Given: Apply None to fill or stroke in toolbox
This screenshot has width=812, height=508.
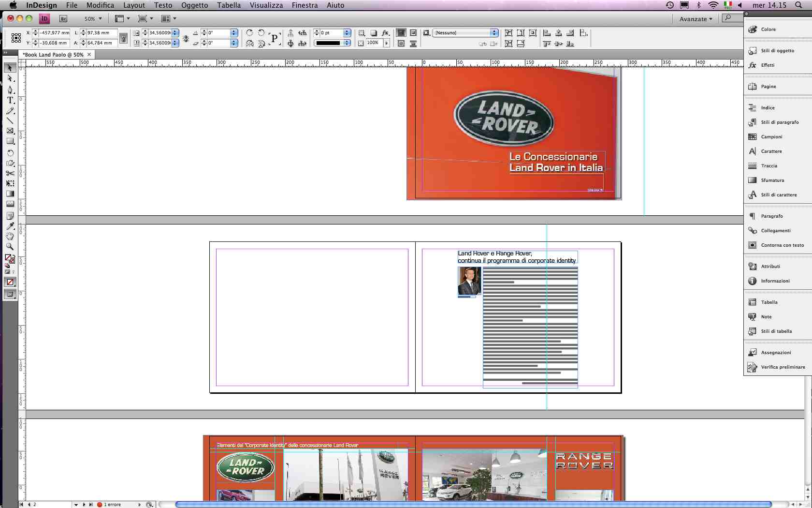Looking at the screenshot, I should (10, 282).
